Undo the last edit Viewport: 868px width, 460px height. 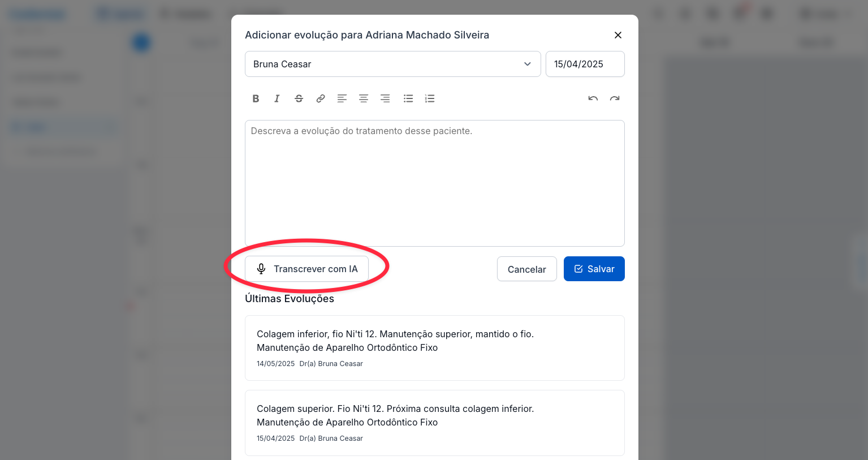pyautogui.click(x=593, y=98)
